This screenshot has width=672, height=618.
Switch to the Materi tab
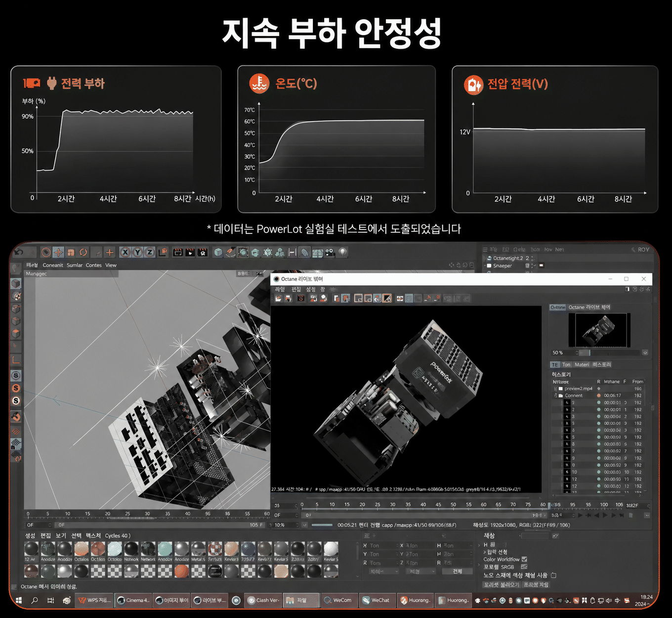[582, 365]
